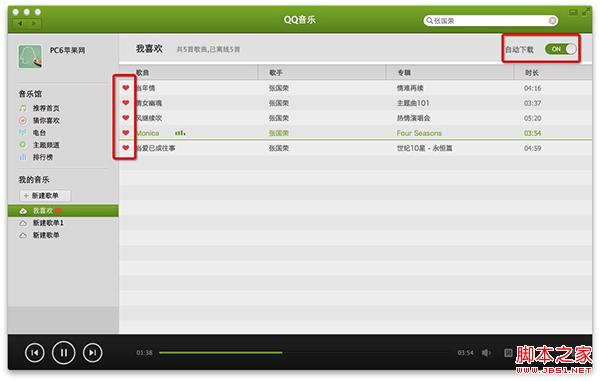Click the 我喜欢 page heading
The width and height of the screenshot is (600, 381).
point(149,49)
